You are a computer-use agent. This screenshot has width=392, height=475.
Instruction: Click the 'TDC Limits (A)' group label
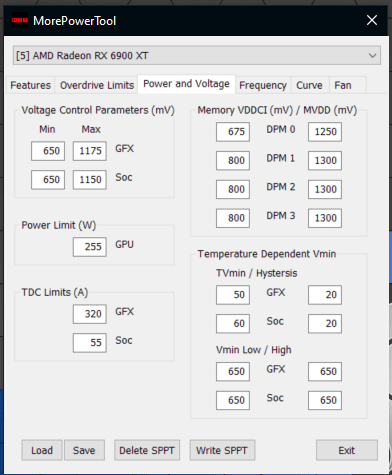coord(55,293)
